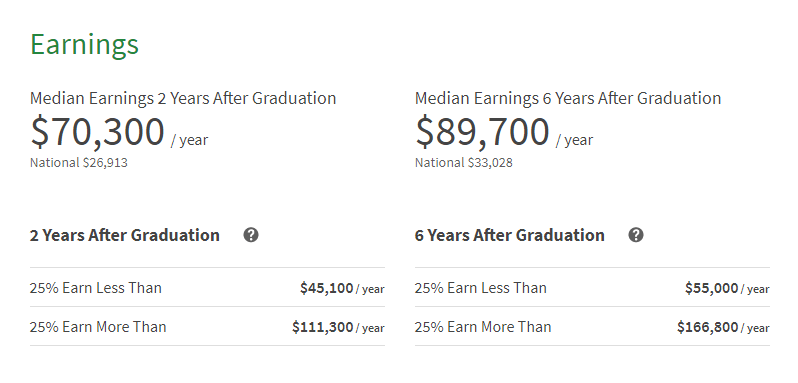Viewport: 798px width, 383px height.
Task: Select the bold 2 Years After Graduation heading
Action: click(125, 235)
